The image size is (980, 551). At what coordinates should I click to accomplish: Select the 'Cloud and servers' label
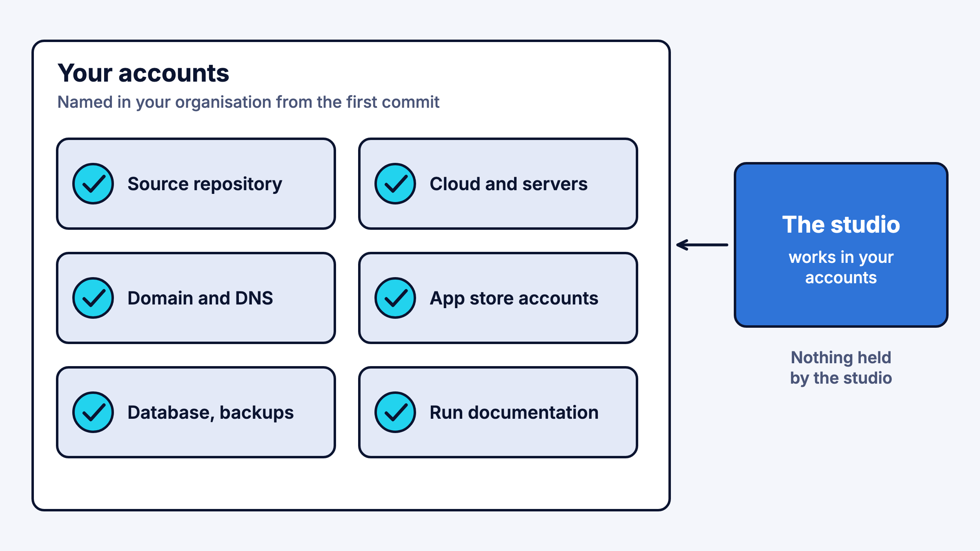click(508, 184)
